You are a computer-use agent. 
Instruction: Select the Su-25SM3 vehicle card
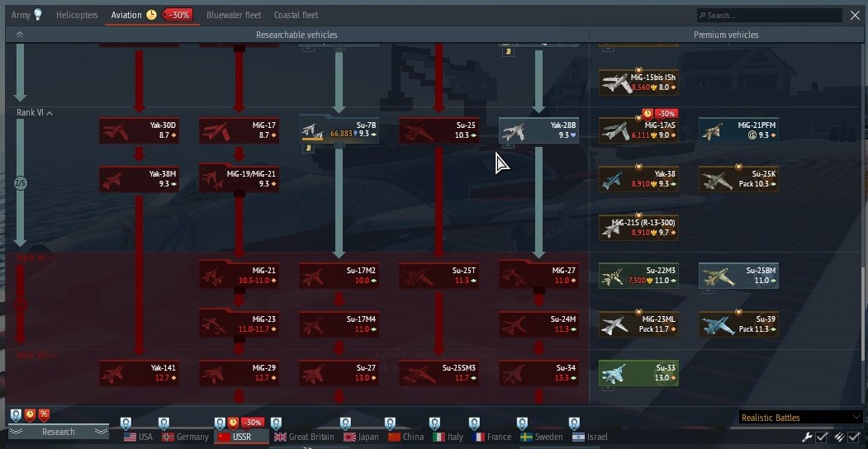[439, 373]
